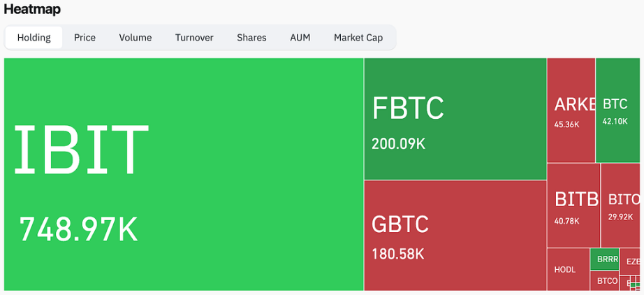Open the BITO 29.92K tile

click(x=620, y=206)
